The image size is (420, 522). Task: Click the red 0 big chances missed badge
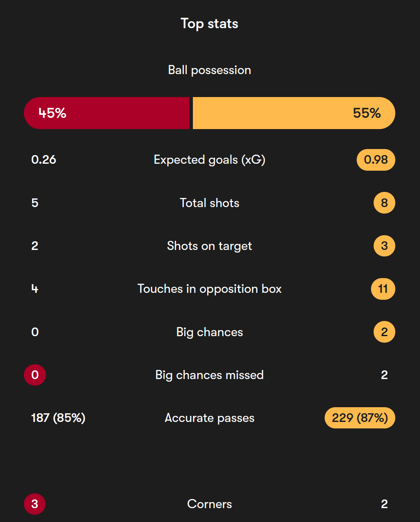[35, 375]
